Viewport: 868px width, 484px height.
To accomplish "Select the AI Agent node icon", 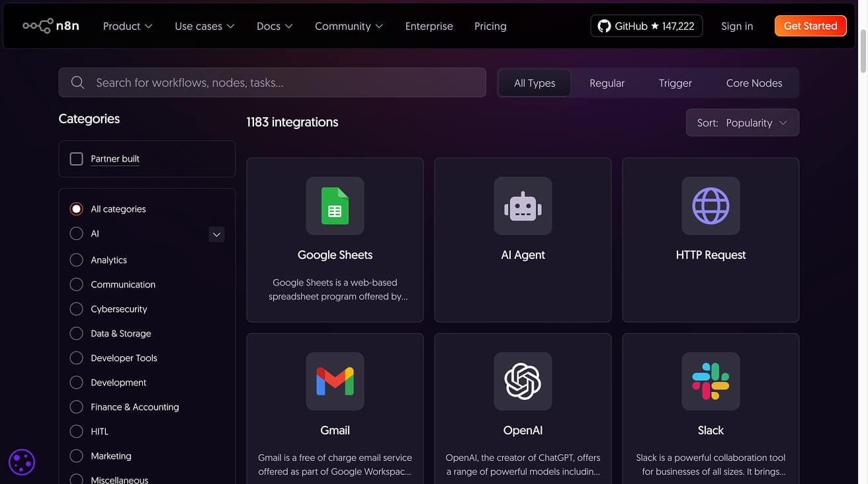I will [x=523, y=206].
